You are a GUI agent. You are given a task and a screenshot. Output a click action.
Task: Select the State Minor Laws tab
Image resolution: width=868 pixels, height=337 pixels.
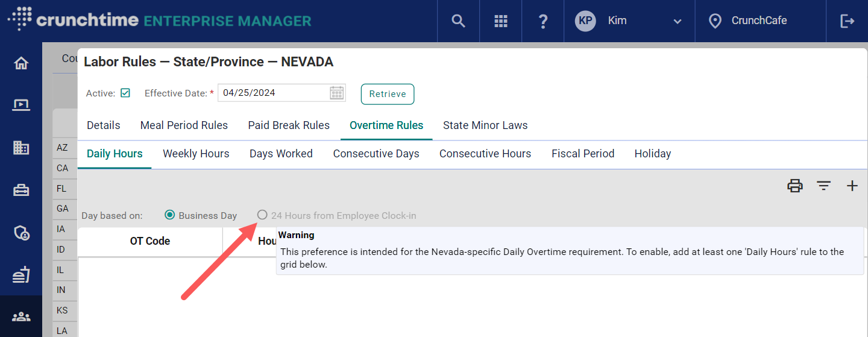click(485, 125)
